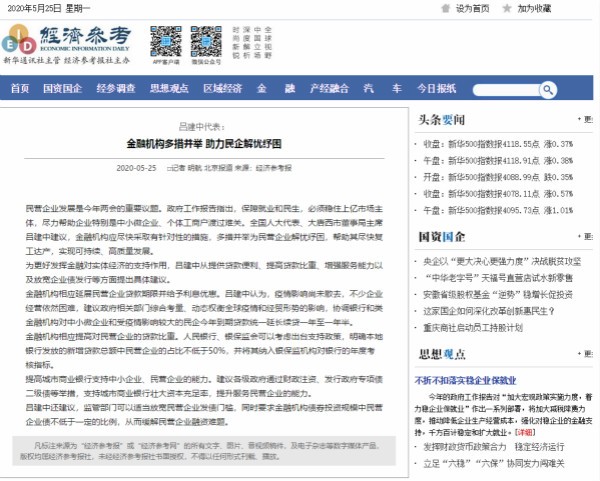
Task: Click the 吕建中代表 subtitle text
Action: click(x=202, y=127)
